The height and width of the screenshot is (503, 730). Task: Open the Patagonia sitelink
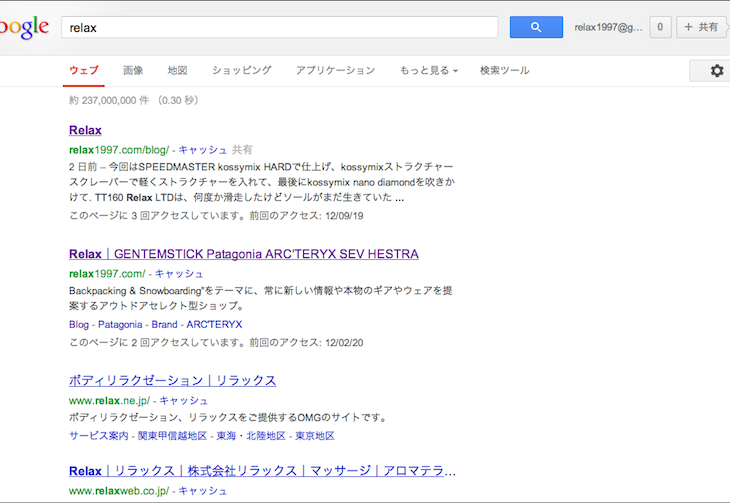(120, 324)
